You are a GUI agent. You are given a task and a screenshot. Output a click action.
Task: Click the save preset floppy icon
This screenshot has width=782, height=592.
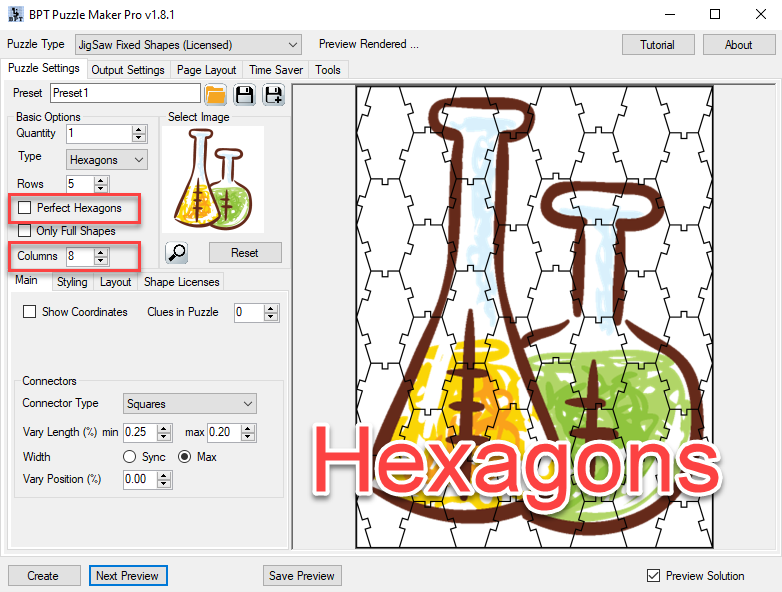[x=244, y=95]
